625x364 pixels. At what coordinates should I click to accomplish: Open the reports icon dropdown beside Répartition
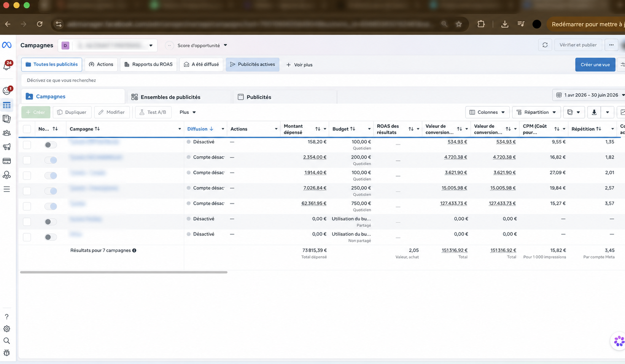(574, 112)
